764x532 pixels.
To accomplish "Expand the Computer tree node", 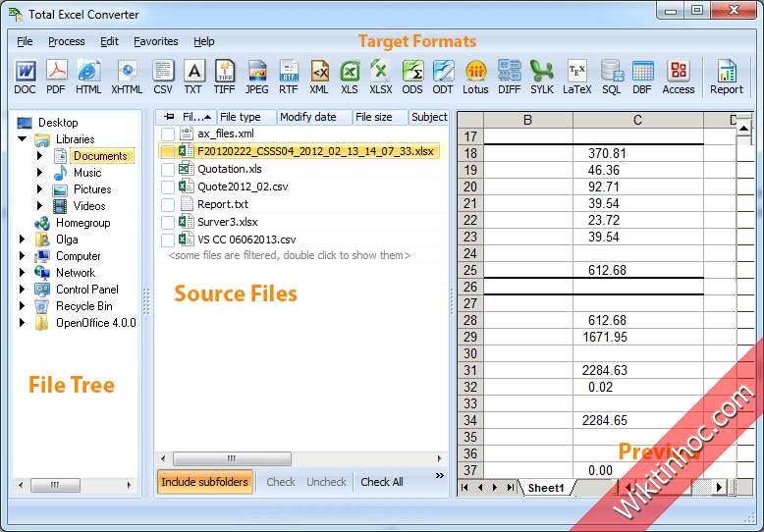I will pos(22,256).
